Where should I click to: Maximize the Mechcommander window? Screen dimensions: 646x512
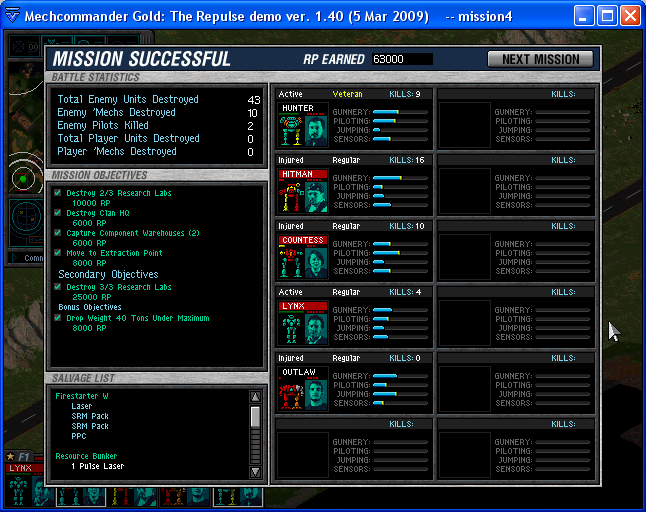pyautogui.click(x=607, y=16)
